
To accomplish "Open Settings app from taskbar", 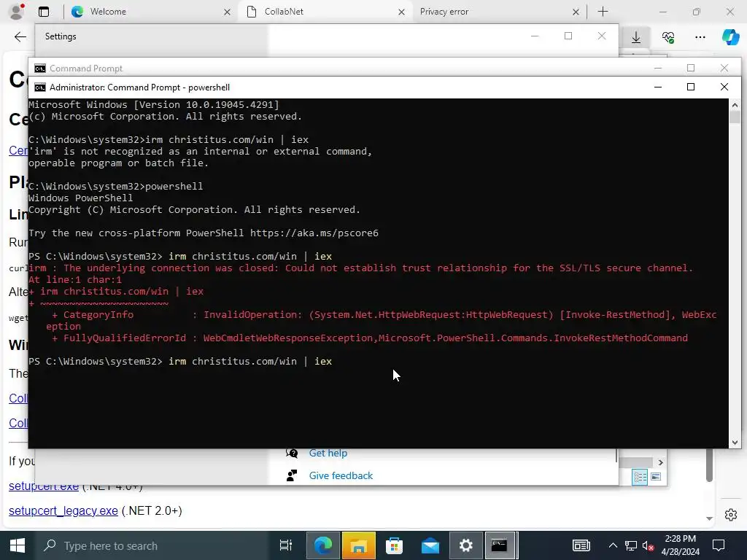I will (465, 545).
